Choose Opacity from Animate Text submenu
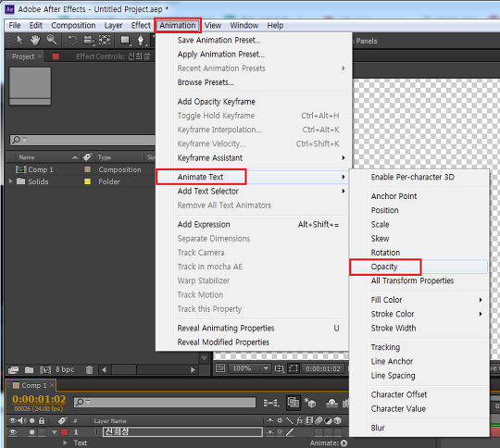 (419, 267)
